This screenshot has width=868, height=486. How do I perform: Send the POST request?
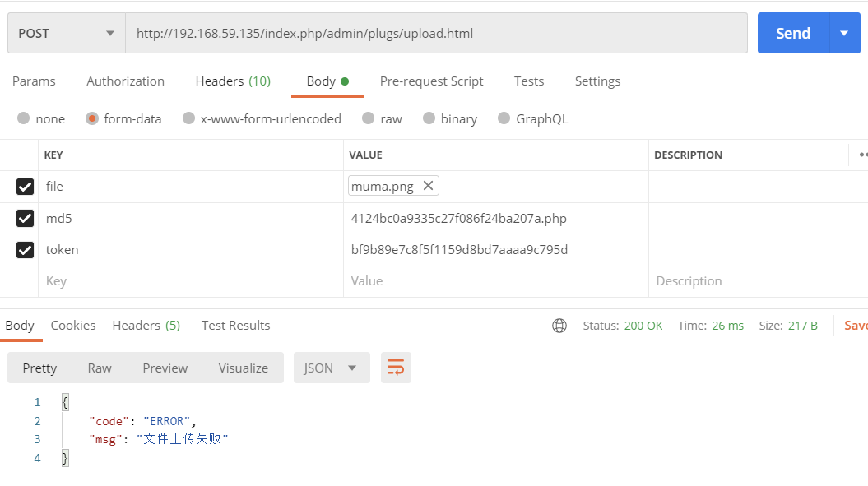click(x=793, y=34)
